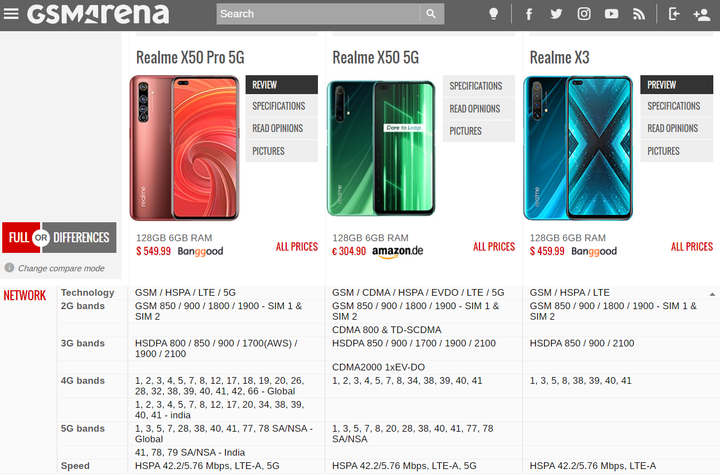Open the hamburger menu
The width and height of the screenshot is (720, 474).
point(11,14)
